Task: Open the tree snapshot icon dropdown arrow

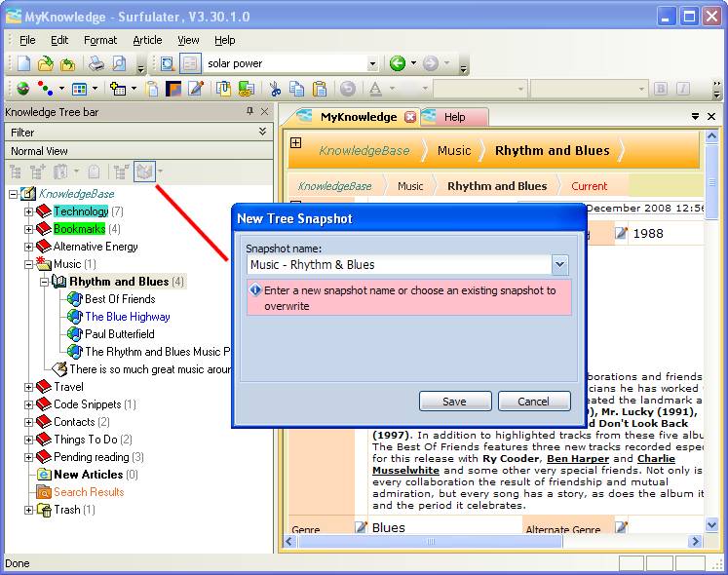Action: click(160, 172)
